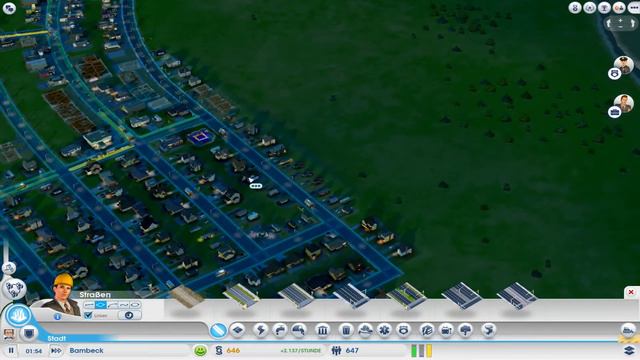The image size is (640, 360).
Task: Select the dirt road type thumbnail
Action: pos(187,296)
